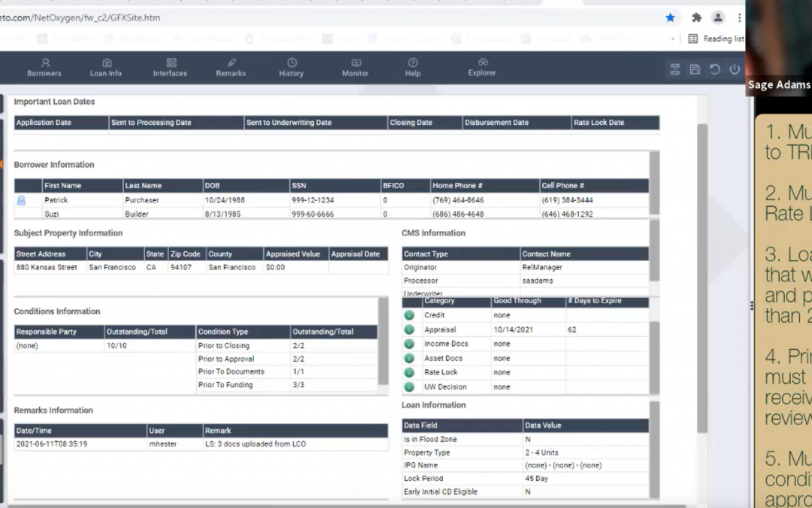
Task: Click the browser address bar URL
Action: click(80, 17)
